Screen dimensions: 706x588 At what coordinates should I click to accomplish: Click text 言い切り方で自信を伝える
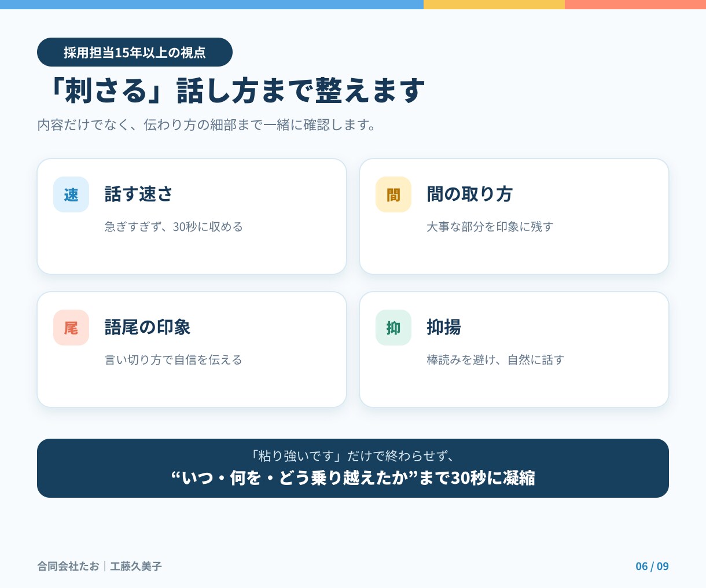click(x=173, y=360)
